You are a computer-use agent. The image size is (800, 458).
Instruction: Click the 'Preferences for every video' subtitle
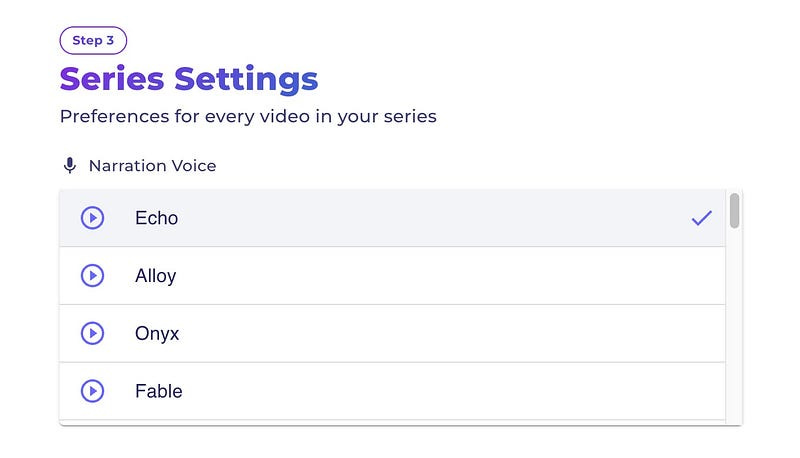point(248,117)
